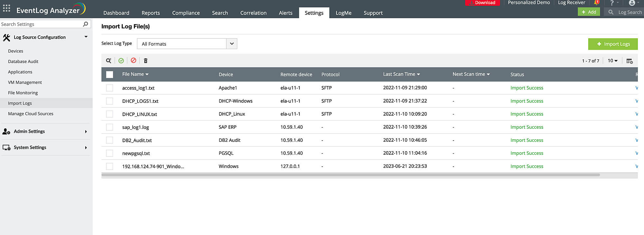This screenshot has height=235, width=644.
Task: Open table search filter icon
Action: pyautogui.click(x=109, y=61)
